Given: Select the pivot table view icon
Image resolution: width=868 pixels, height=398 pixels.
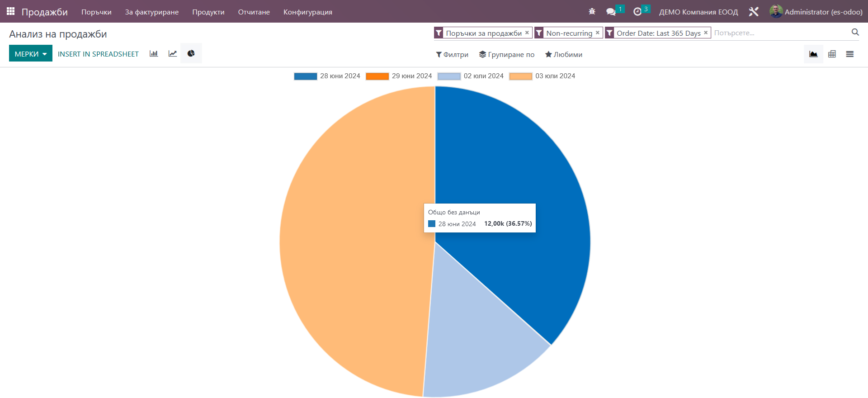Looking at the screenshot, I should point(832,54).
